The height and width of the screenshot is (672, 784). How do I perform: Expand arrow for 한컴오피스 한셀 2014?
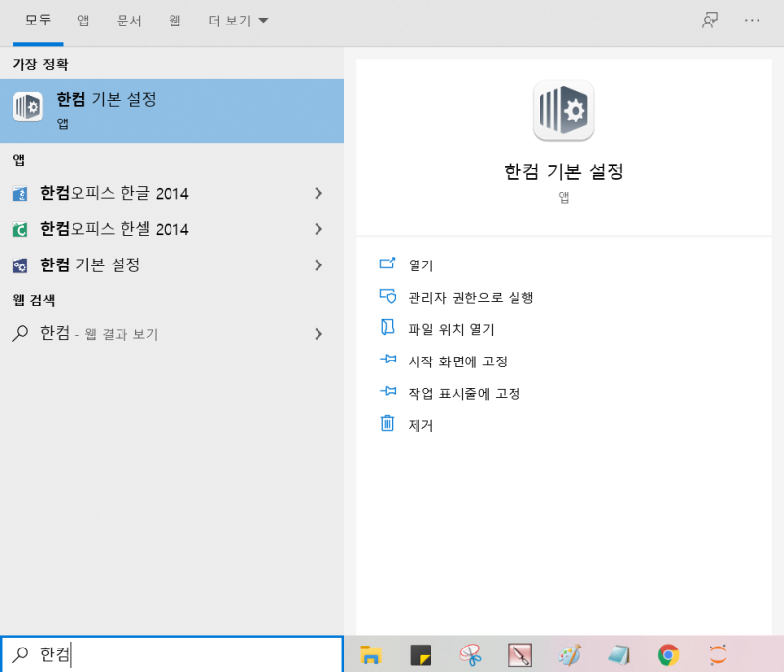pos(318,229)
